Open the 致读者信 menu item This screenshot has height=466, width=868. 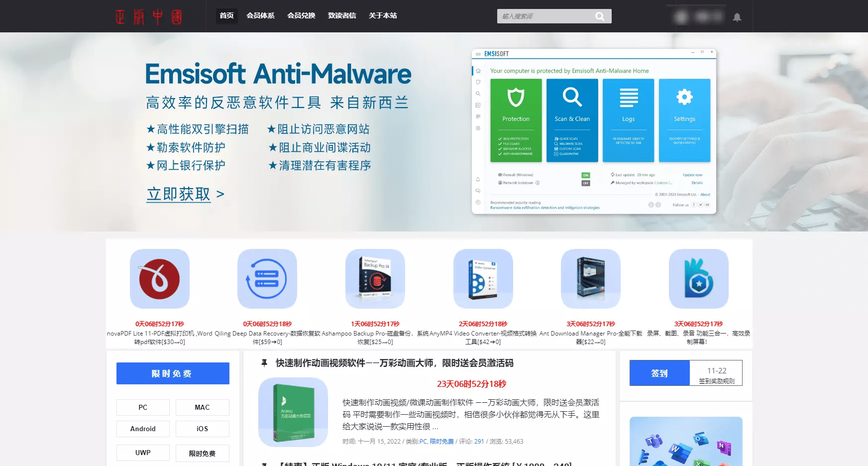pyautogui.click(x=342, y=16)
